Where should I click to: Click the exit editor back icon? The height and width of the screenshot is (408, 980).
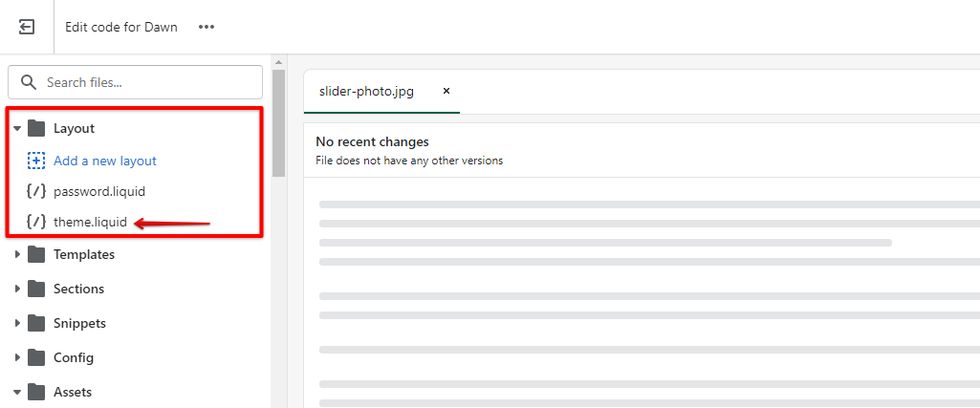coord(27,27)
